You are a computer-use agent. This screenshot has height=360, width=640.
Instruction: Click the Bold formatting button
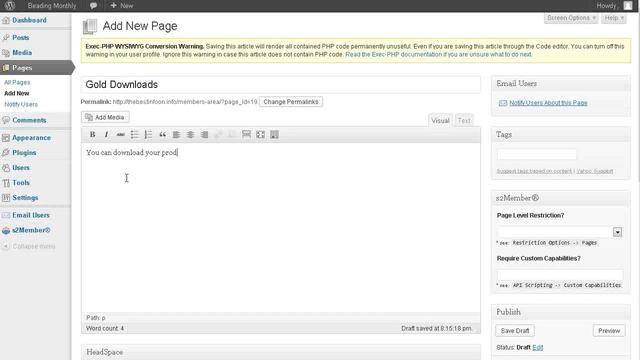pos(93,134)
